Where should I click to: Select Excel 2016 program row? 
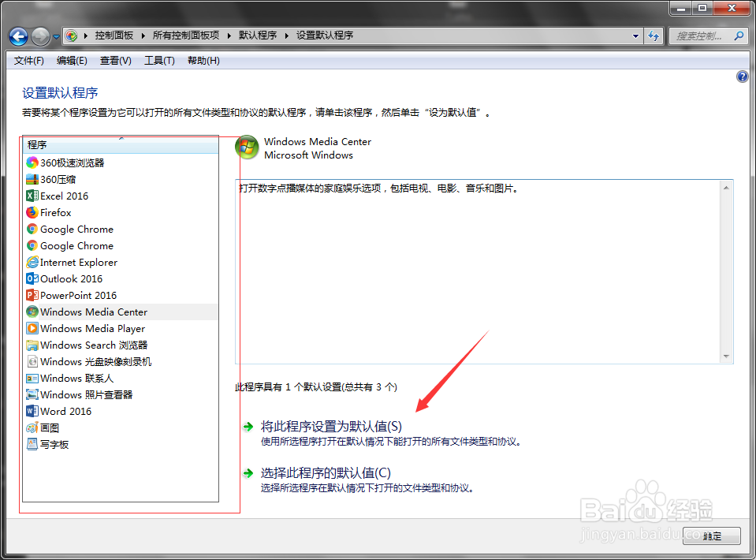(121, 196)
